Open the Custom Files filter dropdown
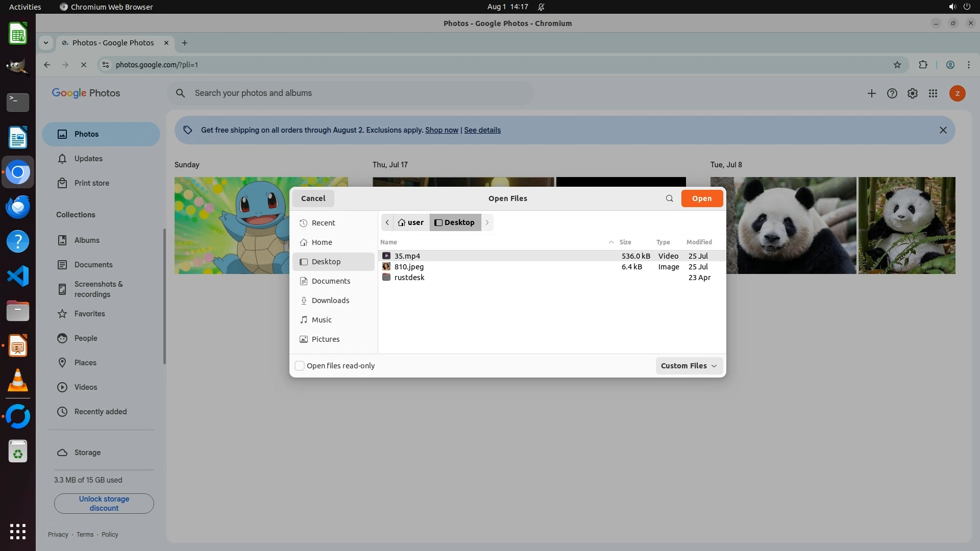This screenshot has height=551, width=980. 689,366
